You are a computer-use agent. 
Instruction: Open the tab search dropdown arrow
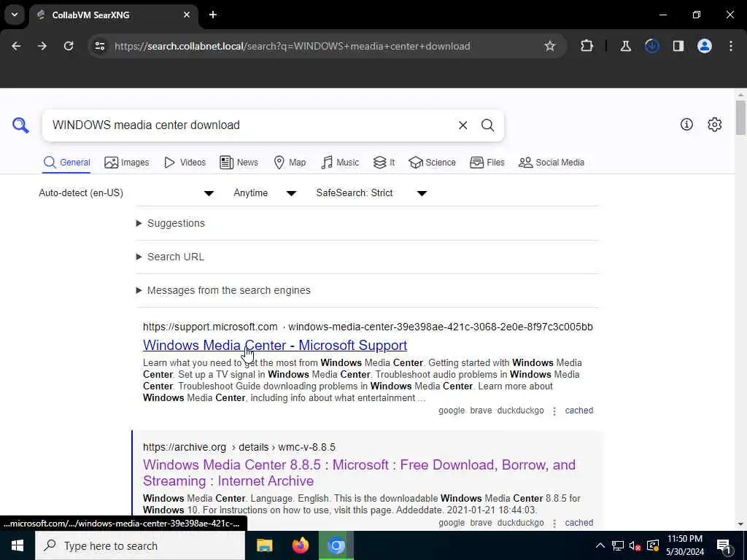point(15,15)
